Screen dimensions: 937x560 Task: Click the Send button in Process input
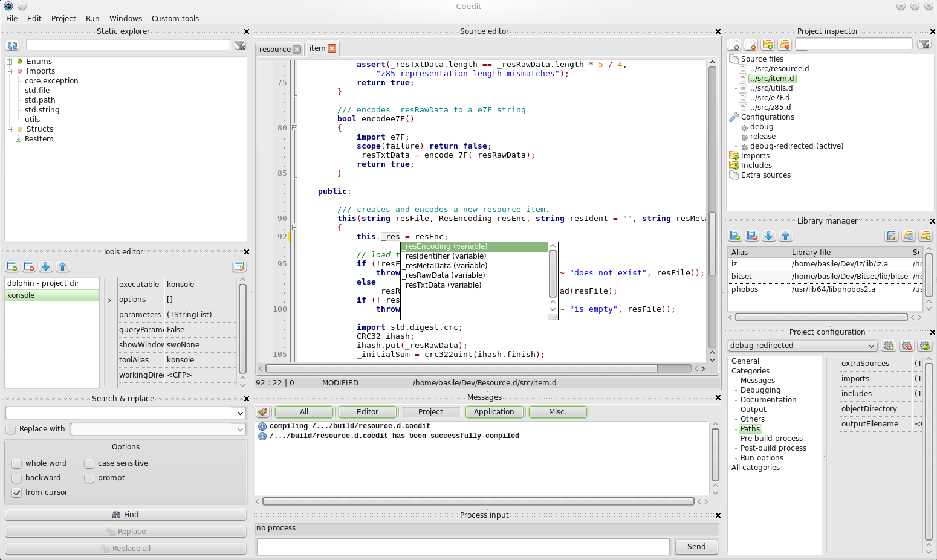(696, 547)
